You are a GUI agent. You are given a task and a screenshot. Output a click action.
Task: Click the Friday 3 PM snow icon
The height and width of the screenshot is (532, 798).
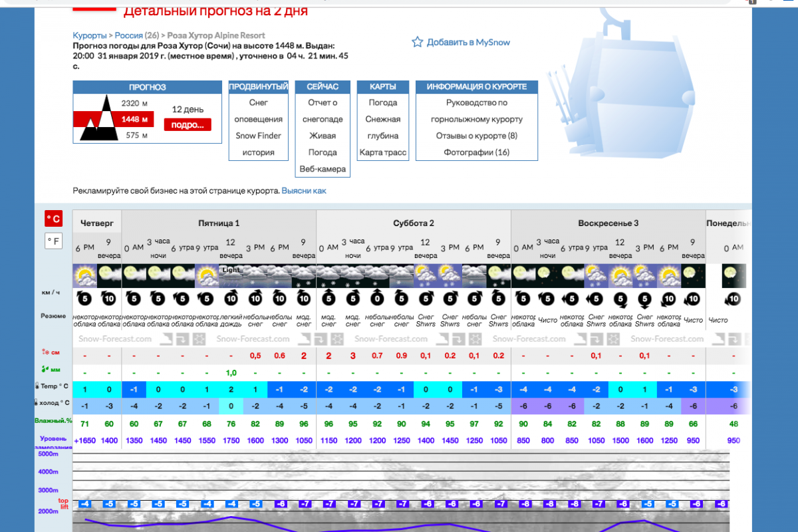255,275
